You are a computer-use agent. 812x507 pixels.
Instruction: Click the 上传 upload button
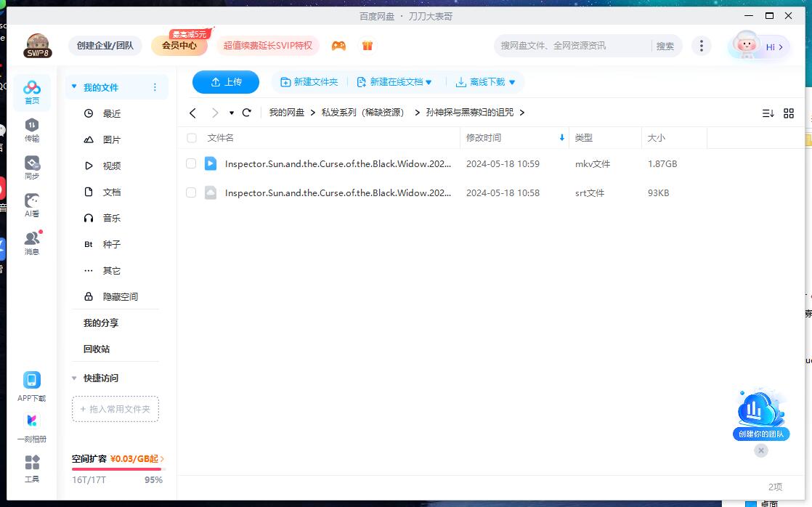225,82
